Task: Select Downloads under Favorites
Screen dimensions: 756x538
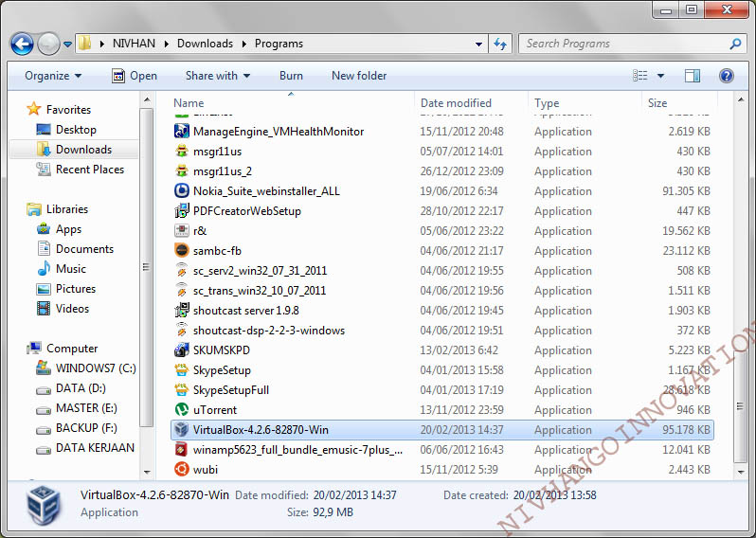Action: [x=73, y=150]
